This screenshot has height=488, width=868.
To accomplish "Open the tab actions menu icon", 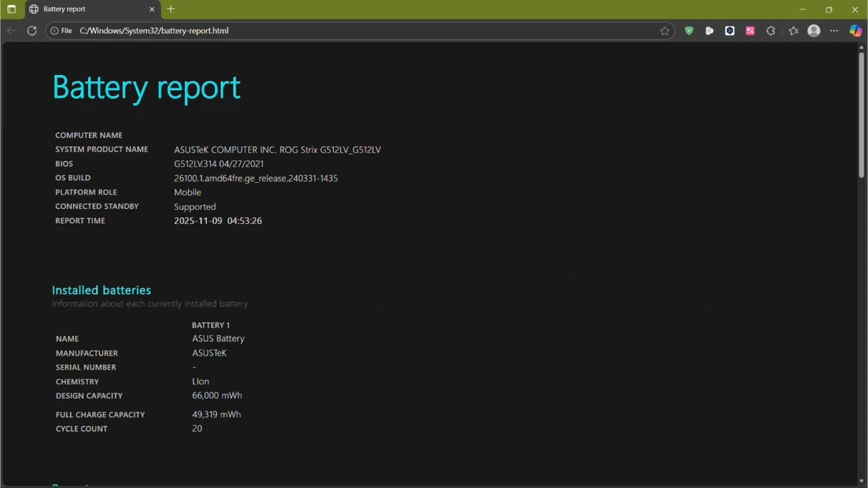I will 11,9.
